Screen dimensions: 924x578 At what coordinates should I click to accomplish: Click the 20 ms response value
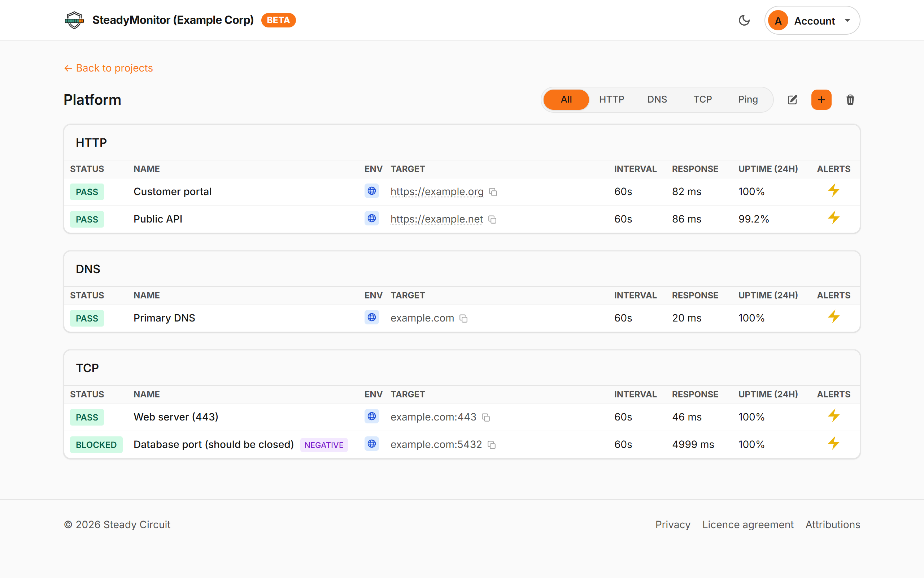tap(687, 318)
